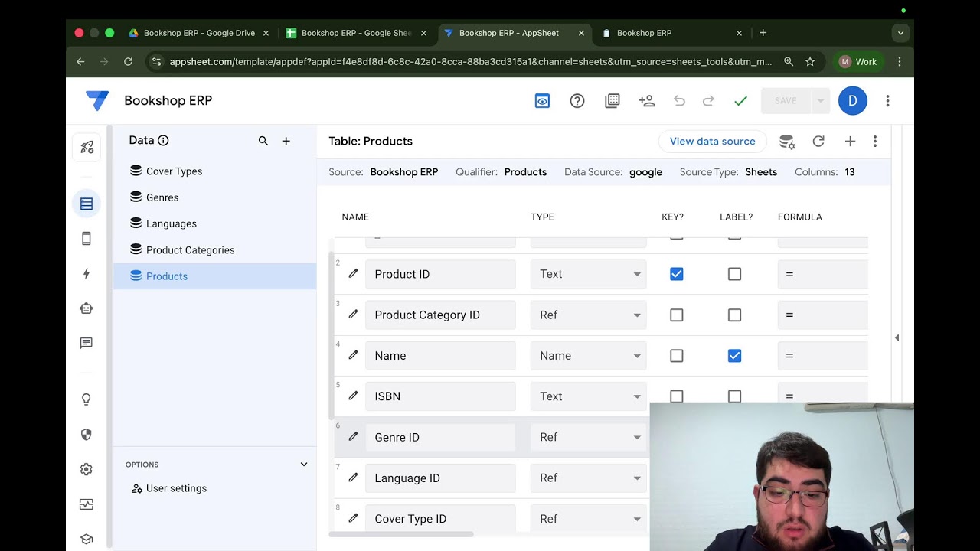Open User settings under Options
Image resolution: width=980 pixels, height=551 pixels.
[x=168, y=488]
